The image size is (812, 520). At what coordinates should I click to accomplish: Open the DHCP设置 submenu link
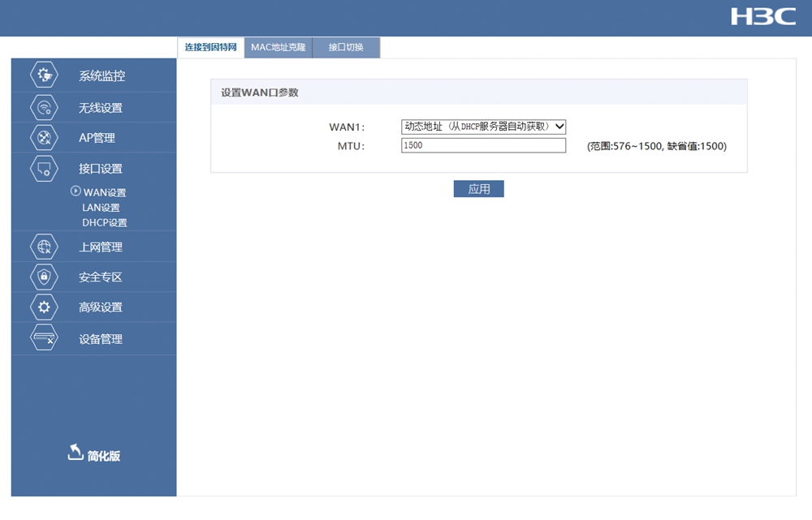105,223
